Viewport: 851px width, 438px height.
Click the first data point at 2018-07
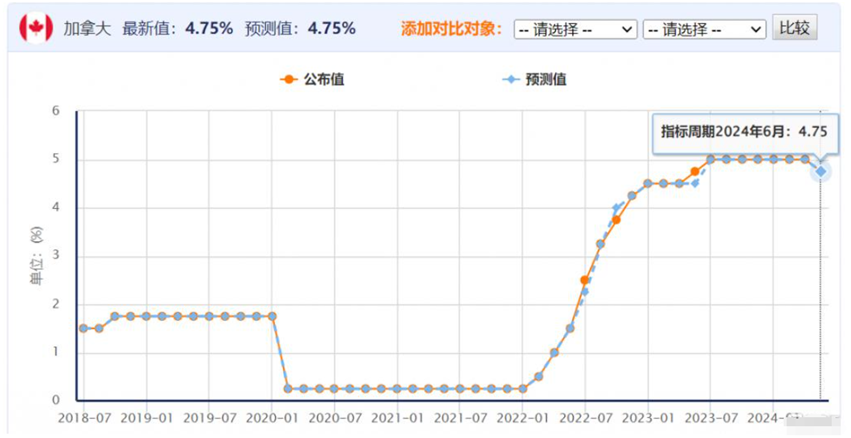pyautogui.click(x=84, y=328)
